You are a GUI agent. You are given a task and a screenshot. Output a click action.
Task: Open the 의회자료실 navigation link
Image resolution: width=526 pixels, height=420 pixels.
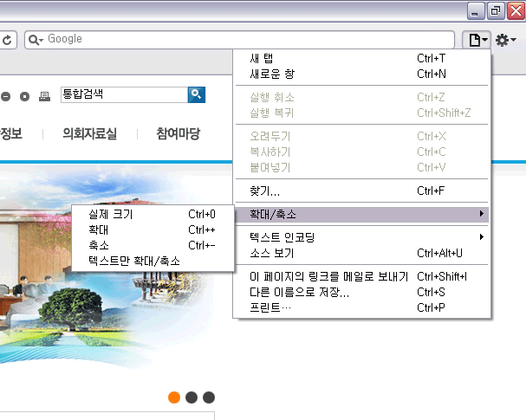pyautogui.click(x=90, y=133)
